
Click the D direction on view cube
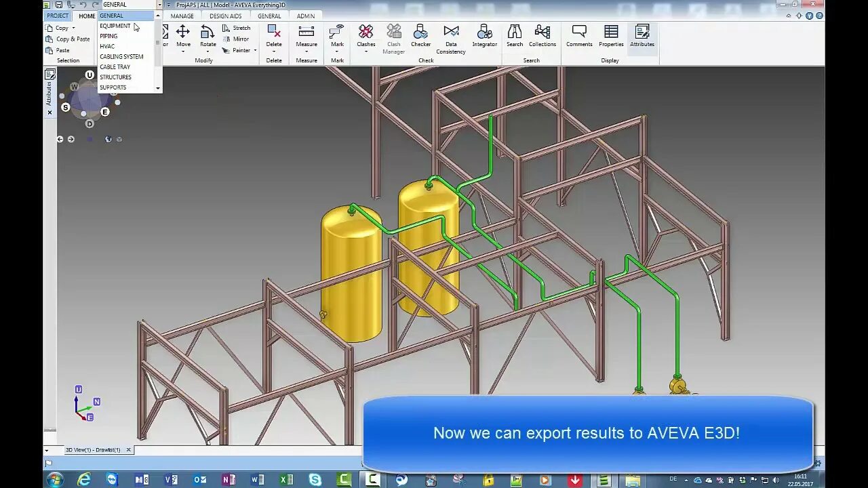[90, 123]
